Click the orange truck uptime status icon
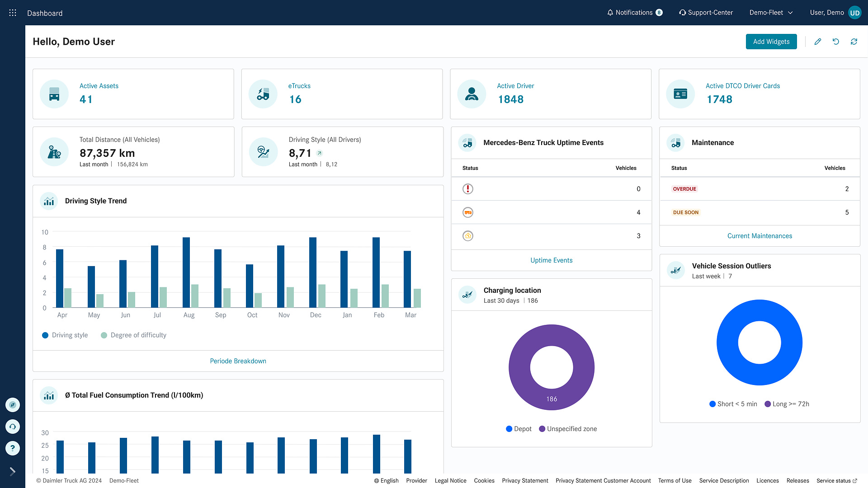Image resolution: width=868 pixels, height=488 pixels. [x=468, y=212]
